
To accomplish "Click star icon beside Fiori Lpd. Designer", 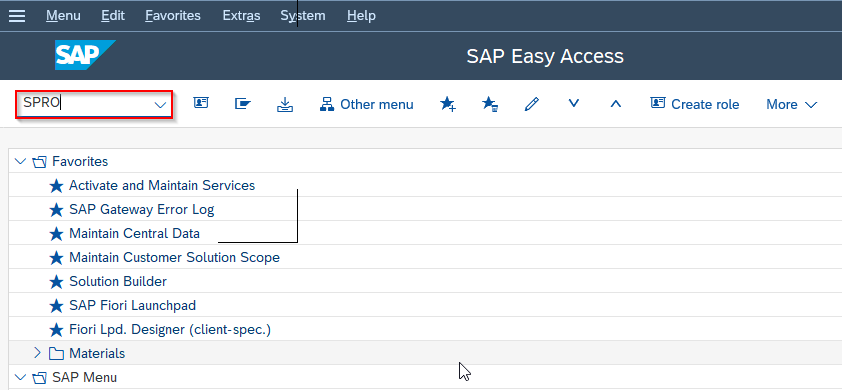I will [x=56, y=329].
